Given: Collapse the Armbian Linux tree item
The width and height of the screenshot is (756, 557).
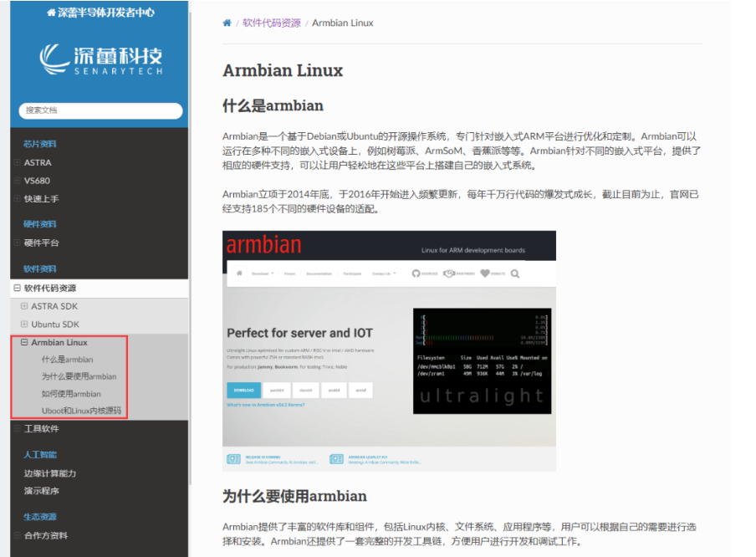Looking at the screenshot, I should [24, 342].
